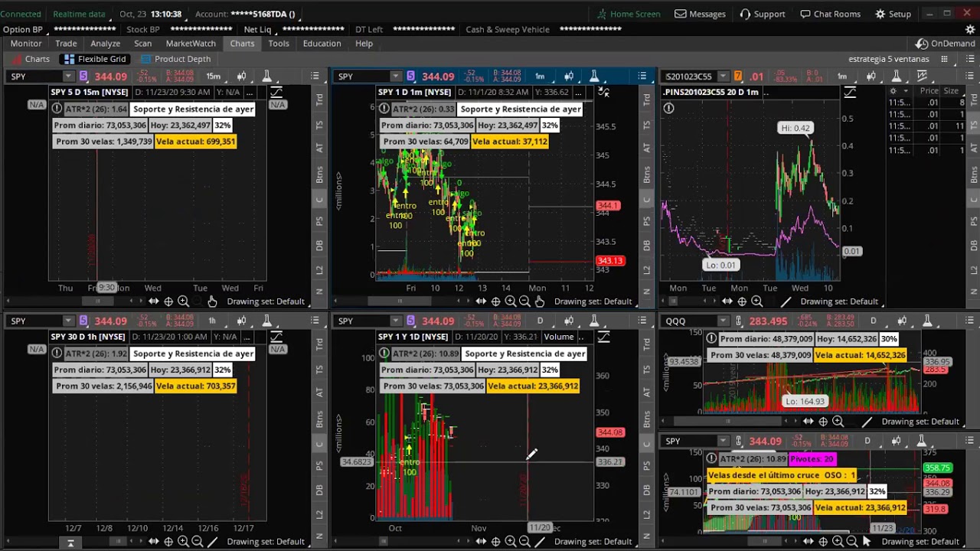This screenshot has width=980, height=551.
Task: Toggle AT side panel on SPY 15m chart
Action: (320, 148)
